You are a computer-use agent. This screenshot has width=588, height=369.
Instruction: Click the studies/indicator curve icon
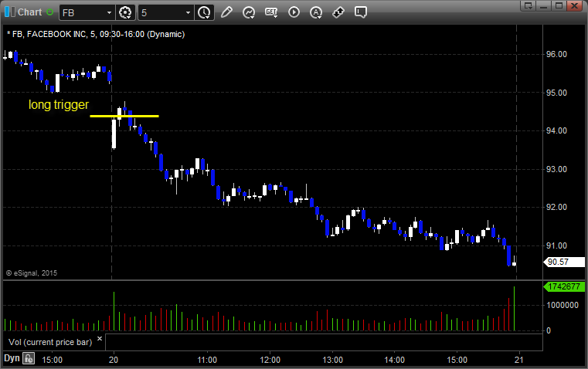(249, 12)
